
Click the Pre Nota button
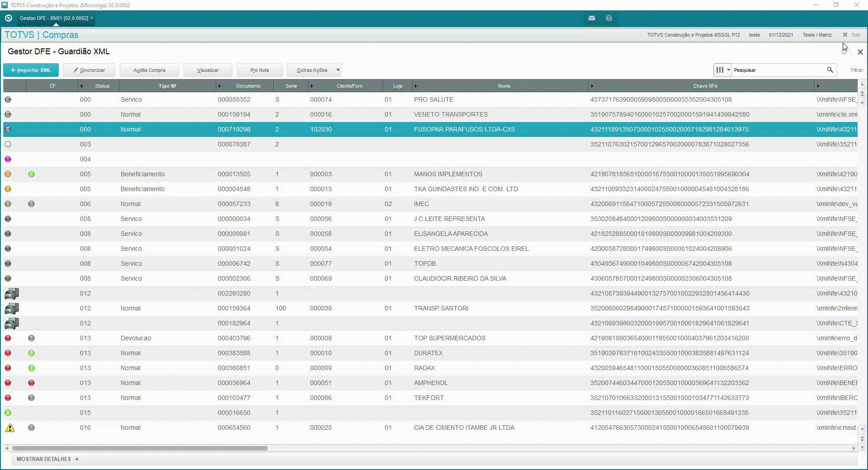point(259,70)
